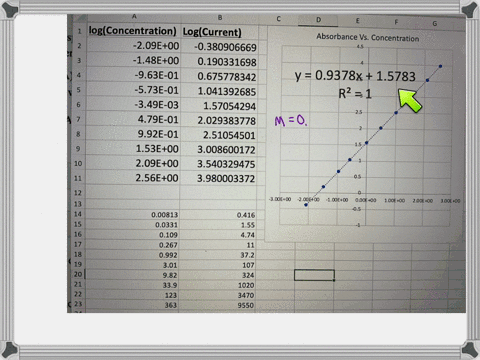Click cell with value 0.675778342
Viewport: 480px width, 360px height.
220,77
